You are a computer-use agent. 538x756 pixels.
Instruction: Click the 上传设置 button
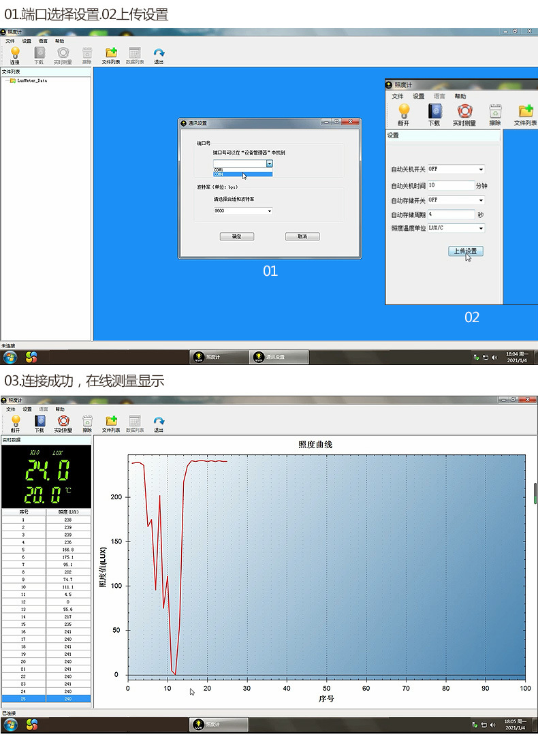pos(465,251)
